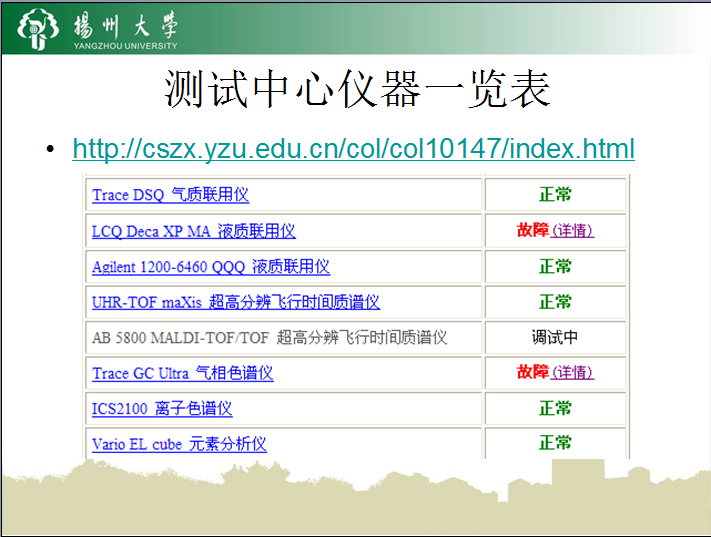Viewport: 711px width, 537px height.
Task: Select 正常 status for Trace DSQ
Action: (555, 195)
